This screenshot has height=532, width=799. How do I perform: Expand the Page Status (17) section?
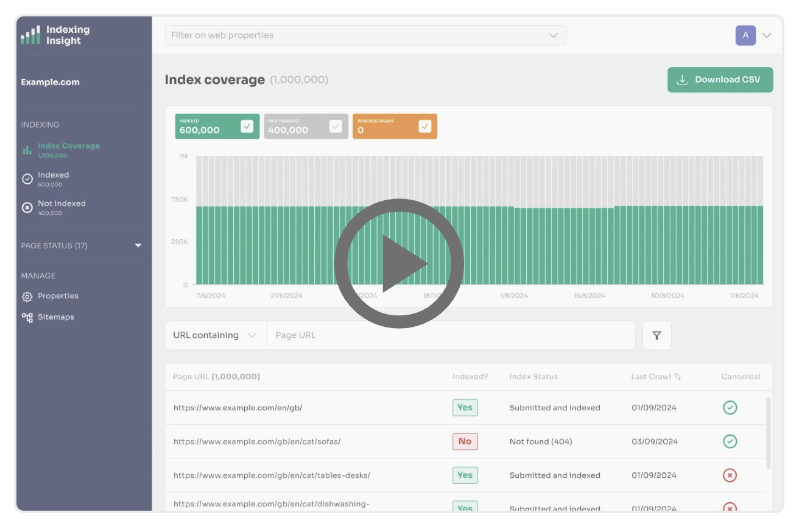(x=82, y=246)
